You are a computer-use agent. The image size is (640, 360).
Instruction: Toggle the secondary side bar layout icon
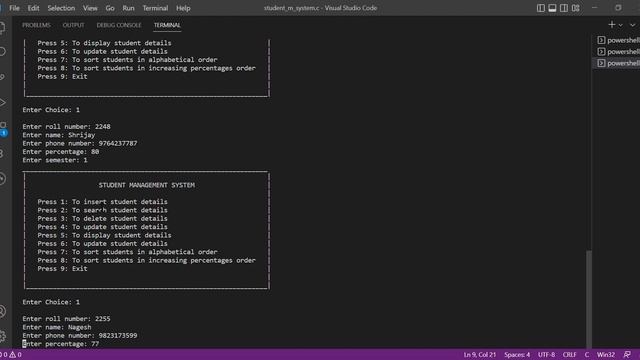click(x=564, y=8)
